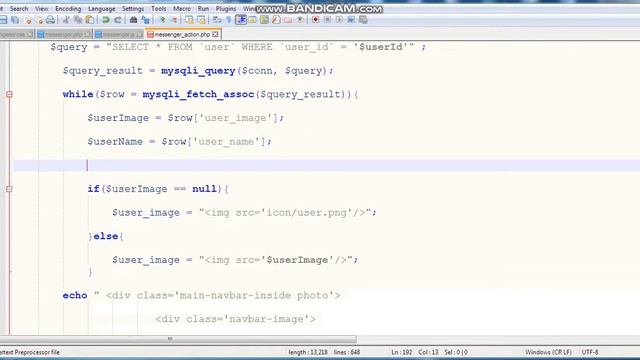Toggle synchronized horizontal scrolling
Image resolution: width=640 pixels, height=360 pixels.
point(201,20)
